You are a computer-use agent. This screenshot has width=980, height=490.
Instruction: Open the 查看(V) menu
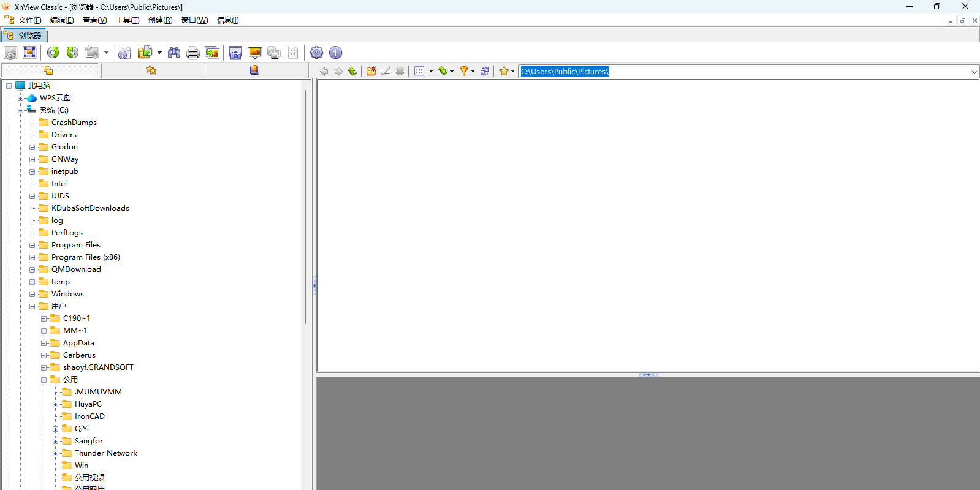tap(94, 20)
